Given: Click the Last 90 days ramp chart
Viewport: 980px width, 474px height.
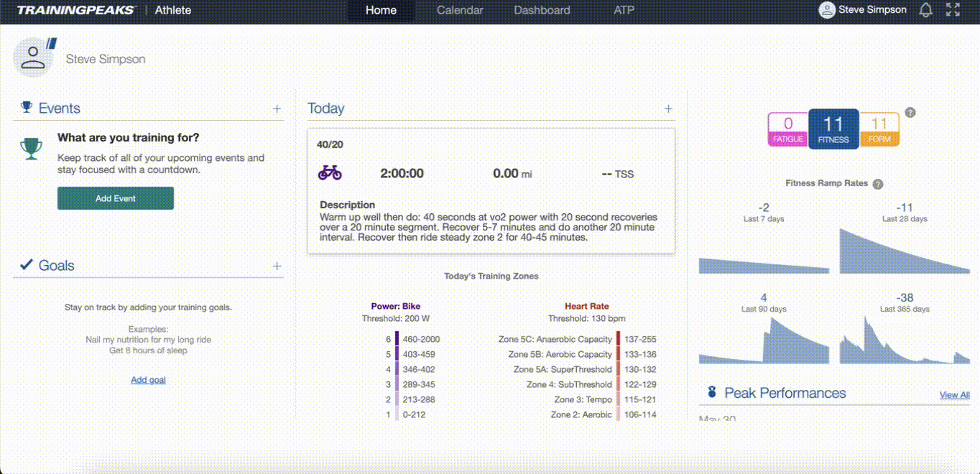Looking at the screenshot, I should pos(764,340).
